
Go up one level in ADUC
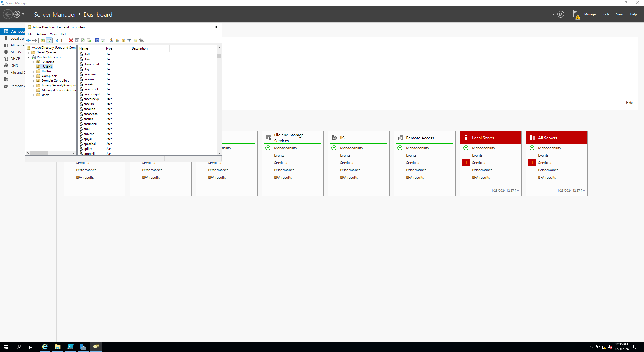click(x=43, y=40)
